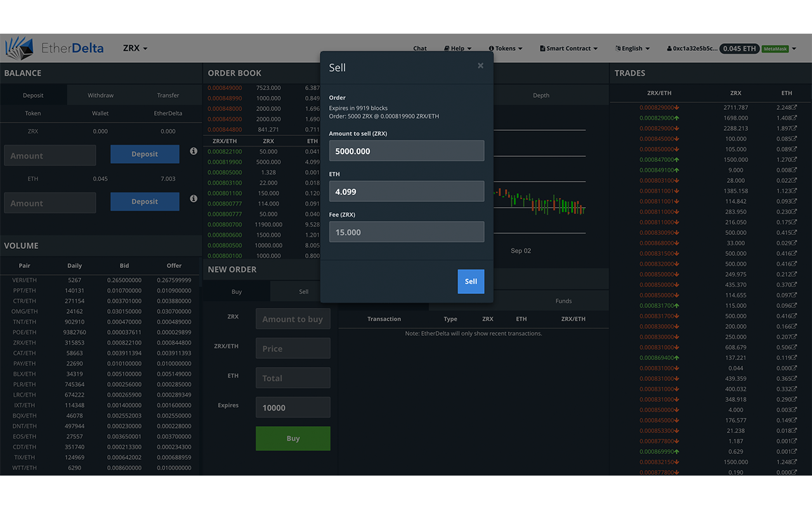Switch to the Funds tab
This screenshot has height=508, width=812.
click(x=563, y=301)
